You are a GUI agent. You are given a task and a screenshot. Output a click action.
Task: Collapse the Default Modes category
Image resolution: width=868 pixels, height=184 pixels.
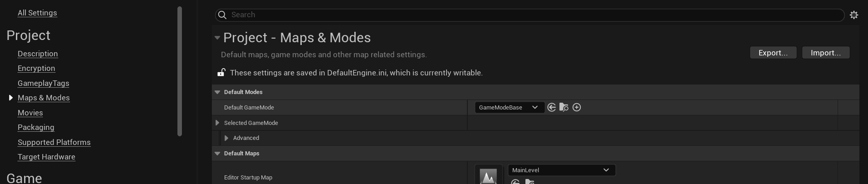[217, 92]
